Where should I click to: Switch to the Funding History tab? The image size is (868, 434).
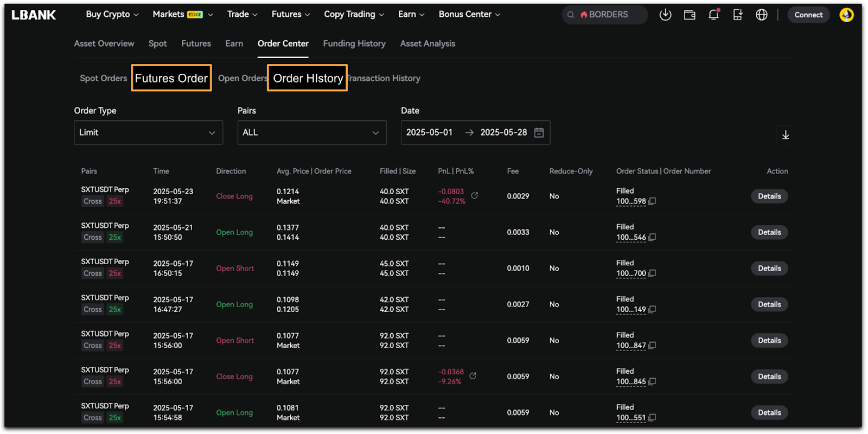point(354,43)
